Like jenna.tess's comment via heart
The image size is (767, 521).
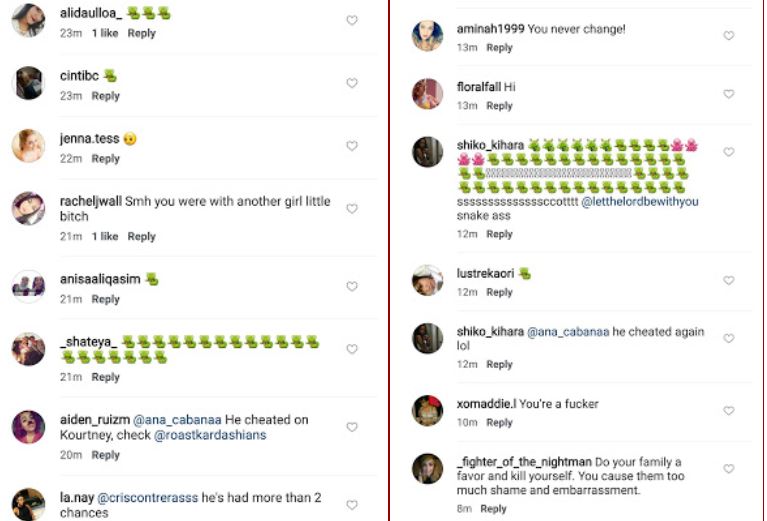[x=352, y=146]
